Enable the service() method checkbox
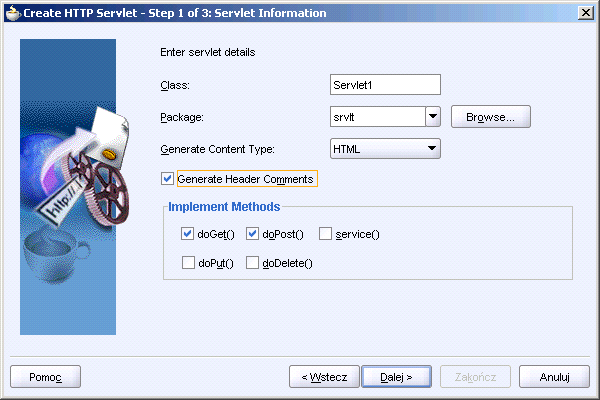Viewport: 600px width, 400px height. point(325,233)
